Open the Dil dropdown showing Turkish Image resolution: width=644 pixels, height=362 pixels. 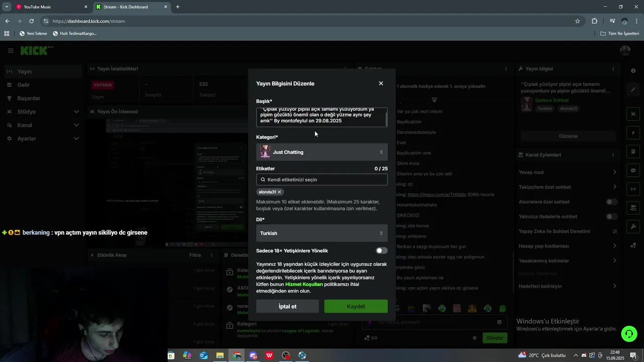click(322, 233)
